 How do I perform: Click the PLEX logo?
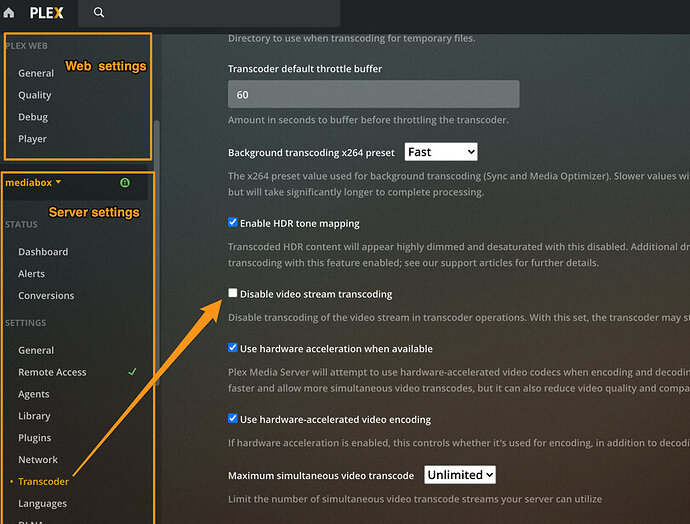(47, 13)
